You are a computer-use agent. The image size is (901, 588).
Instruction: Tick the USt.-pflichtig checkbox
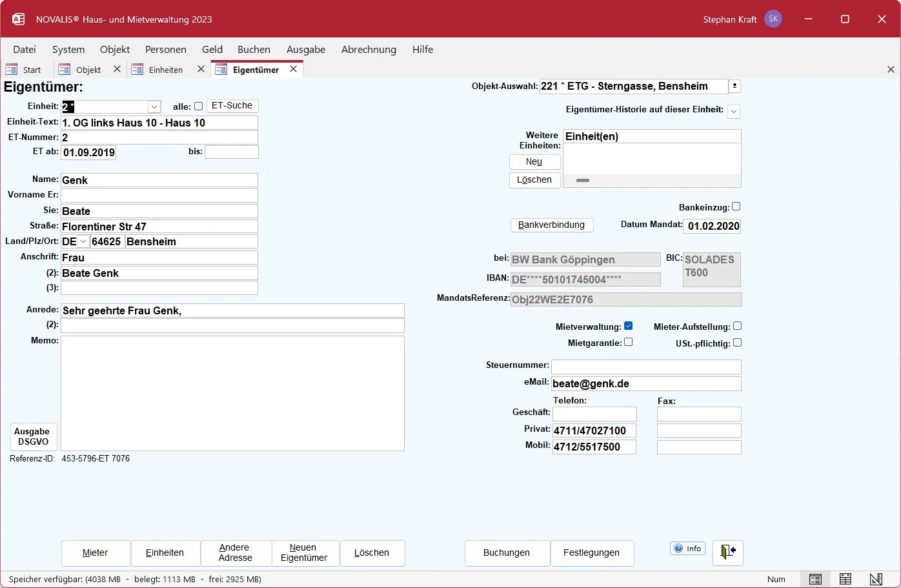coord(738,343)
